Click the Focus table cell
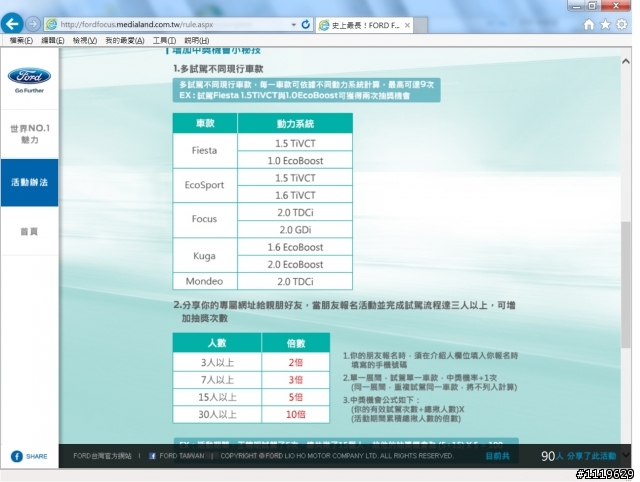Screen dimensions: 640x482 204,219
